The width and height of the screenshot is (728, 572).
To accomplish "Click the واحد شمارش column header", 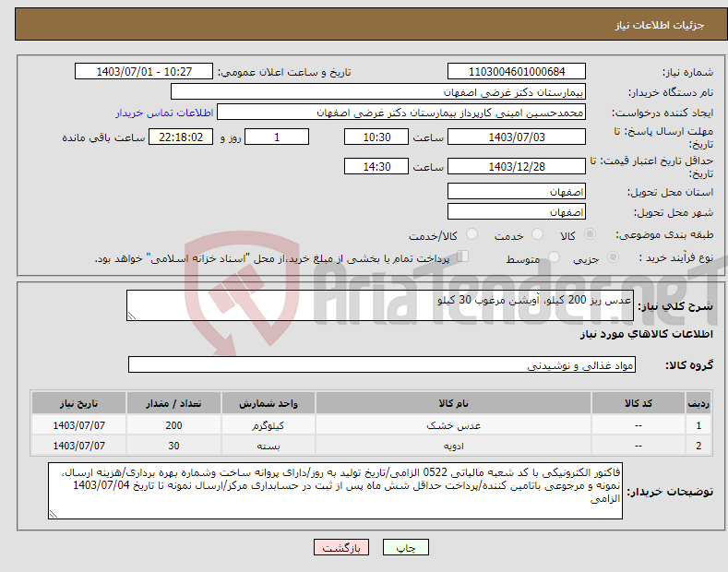I will coord(269,403).
